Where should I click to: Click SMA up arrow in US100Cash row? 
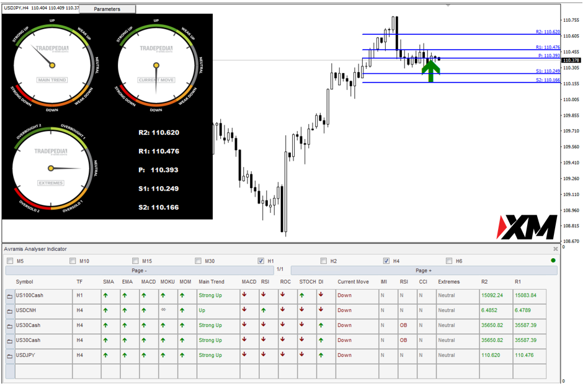pyautogui.click(x=105, y=295)
